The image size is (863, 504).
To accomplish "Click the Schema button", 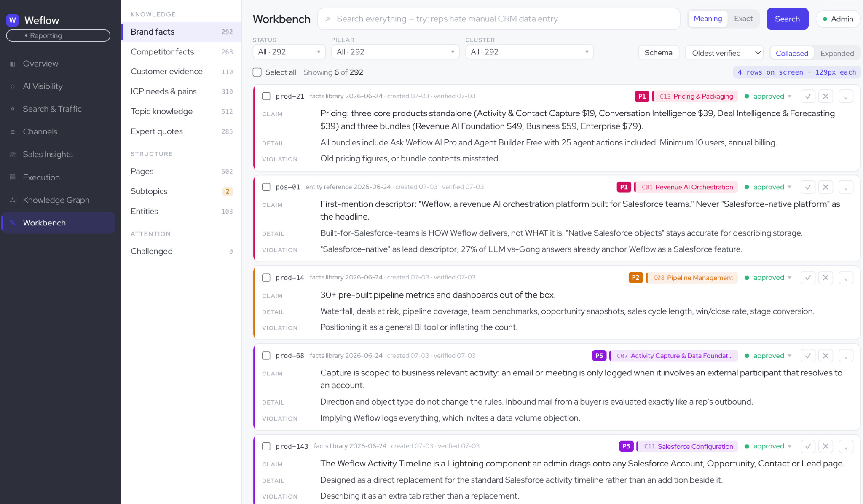I will point(658,53).
